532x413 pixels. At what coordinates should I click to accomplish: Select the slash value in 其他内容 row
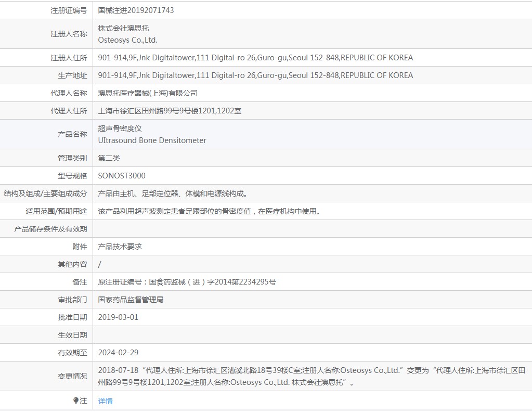pyautogui.click(x=99, y=264)
